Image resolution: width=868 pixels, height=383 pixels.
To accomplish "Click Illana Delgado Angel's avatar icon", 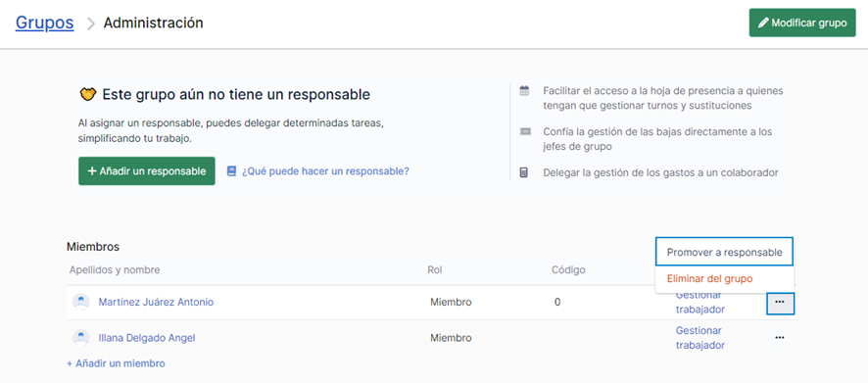I will tap(80, 338).
